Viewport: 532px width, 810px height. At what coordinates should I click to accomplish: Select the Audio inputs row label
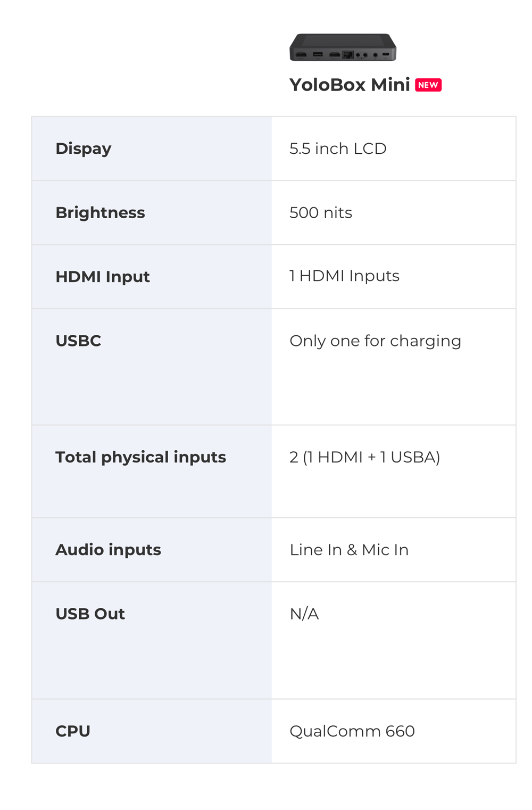108,550
